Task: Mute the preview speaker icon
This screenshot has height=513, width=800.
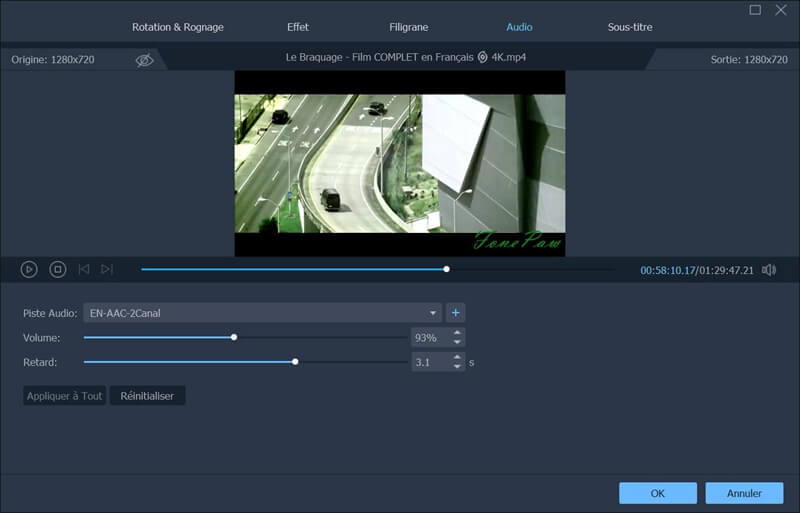Action: coord(769,270)
